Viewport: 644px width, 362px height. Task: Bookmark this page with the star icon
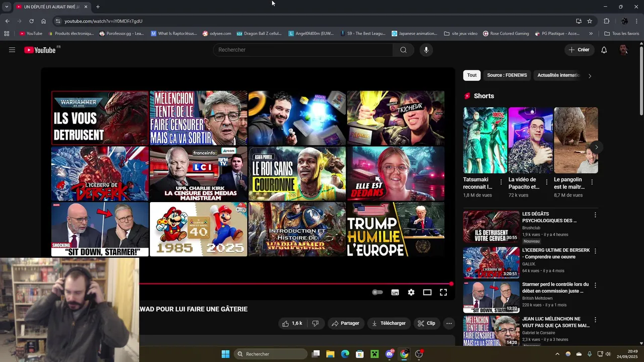coord(590,21)
